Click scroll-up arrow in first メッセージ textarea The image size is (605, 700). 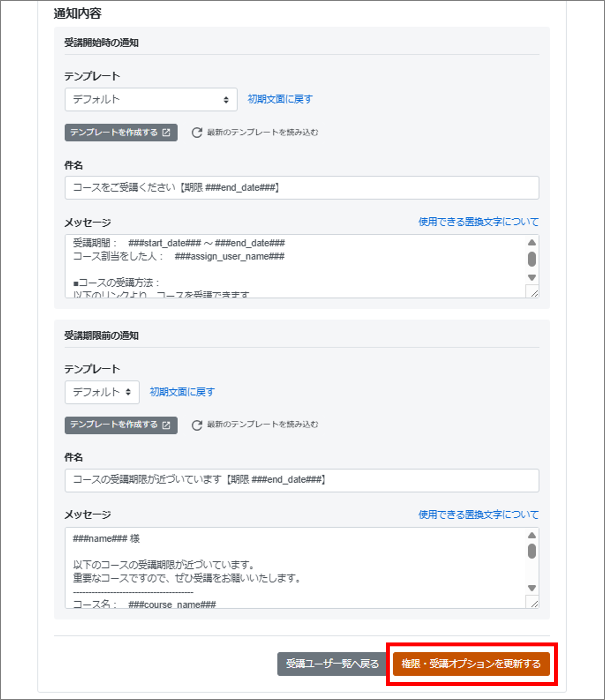532,242
